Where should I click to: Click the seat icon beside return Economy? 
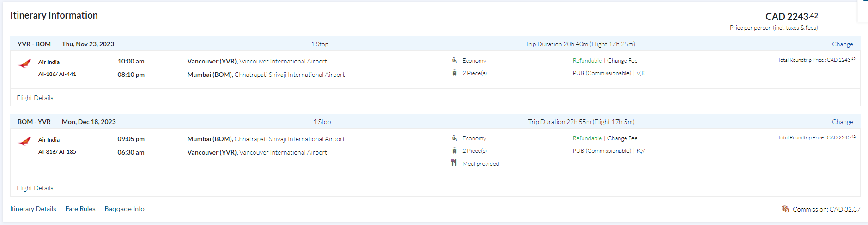coord(455,138)
